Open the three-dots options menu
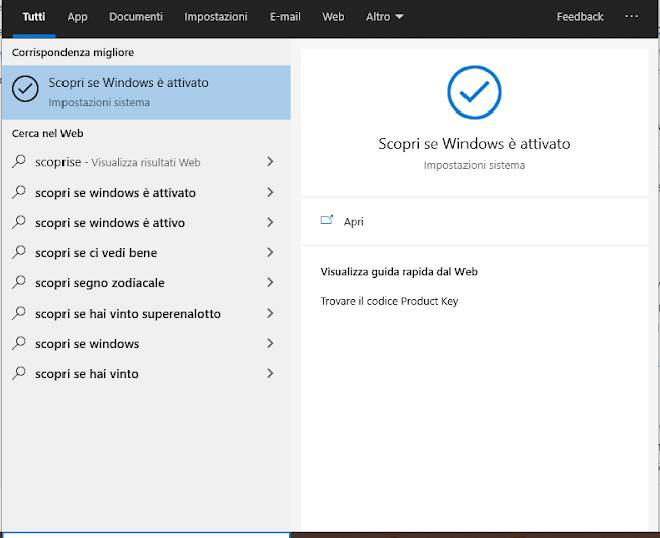Screen dimensions: 660x538 pos(631,16)
